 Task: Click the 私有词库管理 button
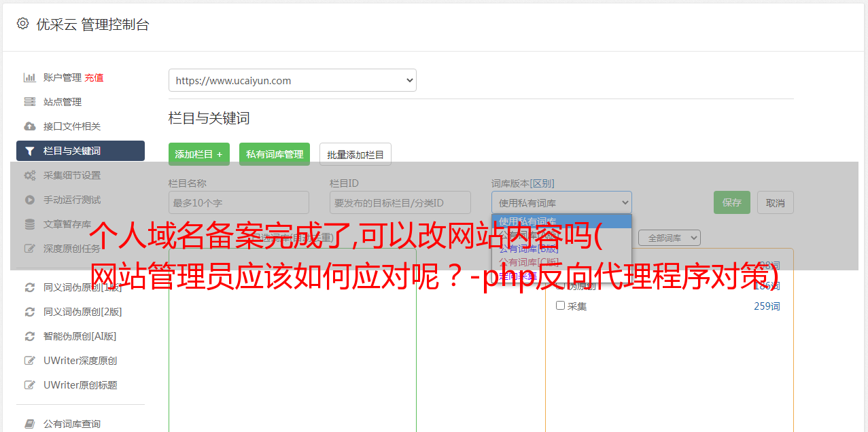275,154
